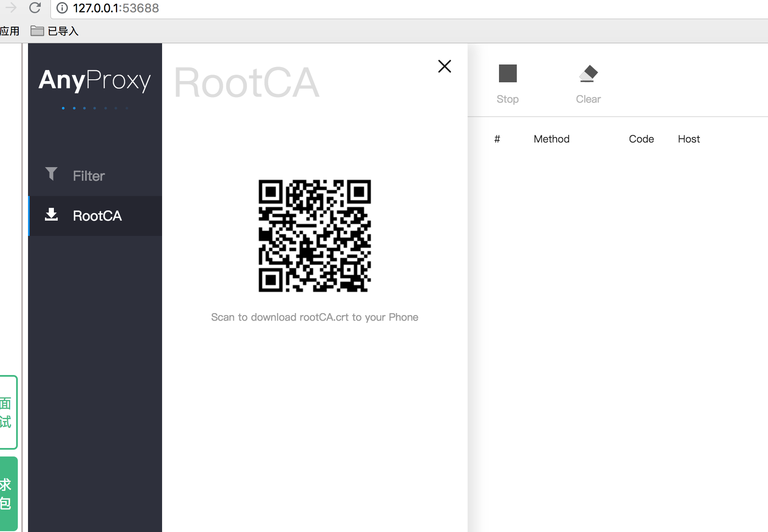Click the Method column header
The width and height of the screenshot is (768, 532).
551,139
